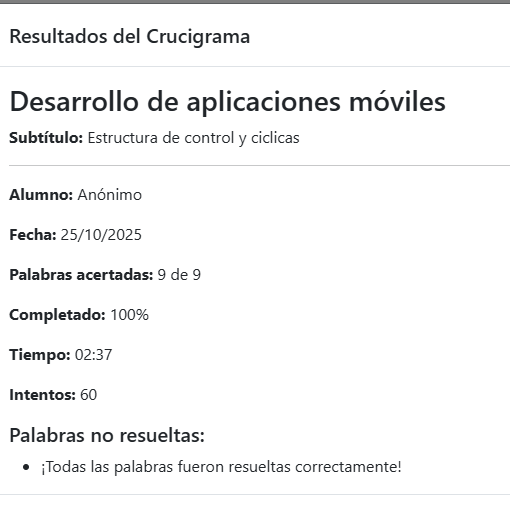Click the "Alumno:" label

(41, 195)
